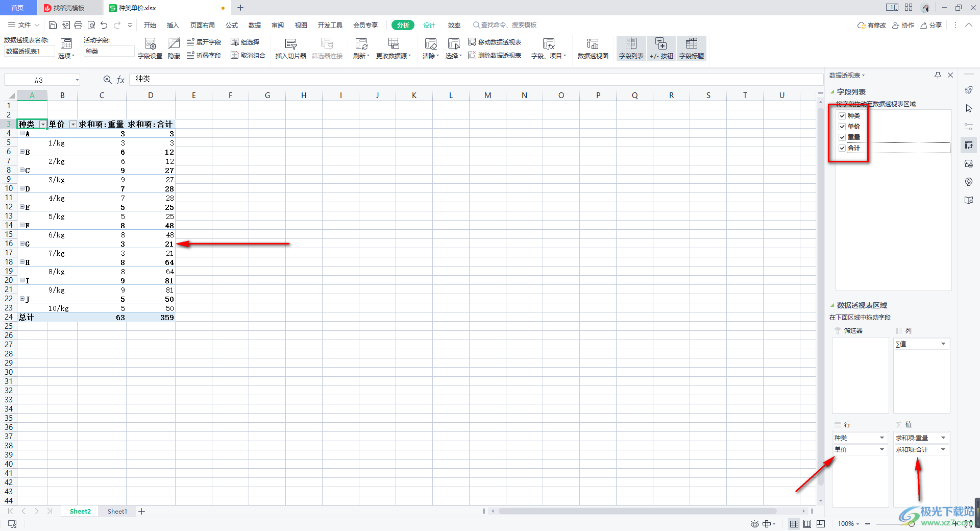This screenshot has height=531, width=980.
Task: Collapse group E in pivot table
Action: pos(22,207)
